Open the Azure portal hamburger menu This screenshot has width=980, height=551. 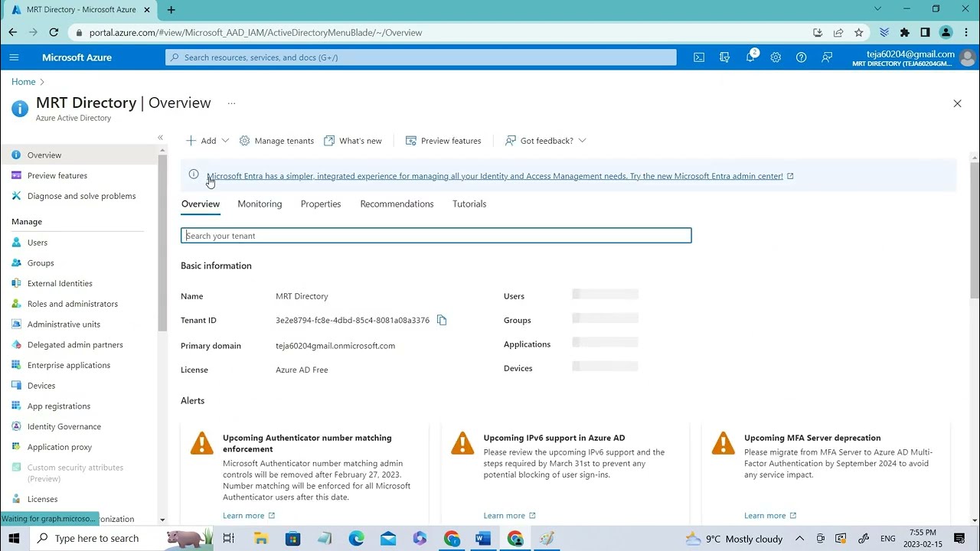click(14, 57)
